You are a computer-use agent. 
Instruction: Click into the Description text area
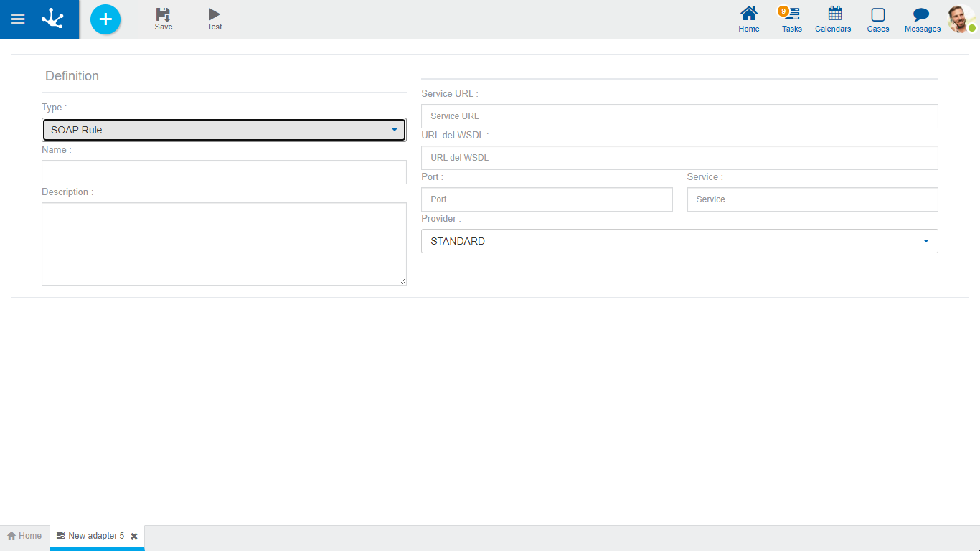click(x=224, y=244)
